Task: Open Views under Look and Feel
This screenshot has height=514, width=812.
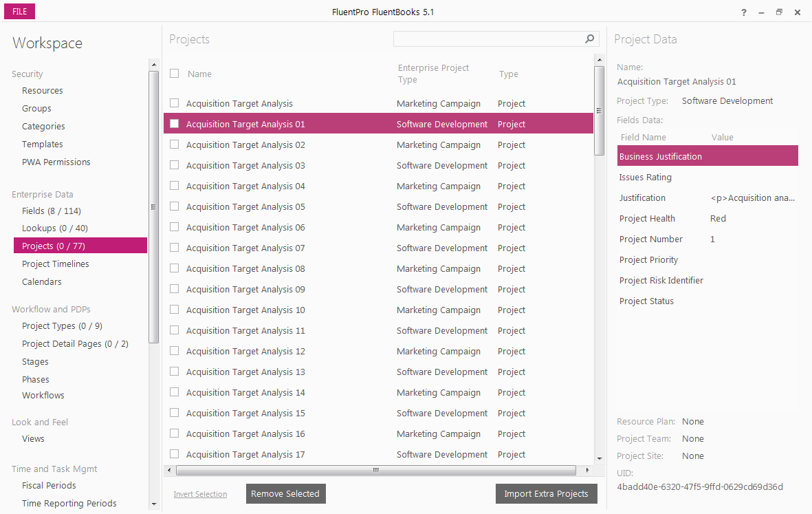Action: (33, 439)
